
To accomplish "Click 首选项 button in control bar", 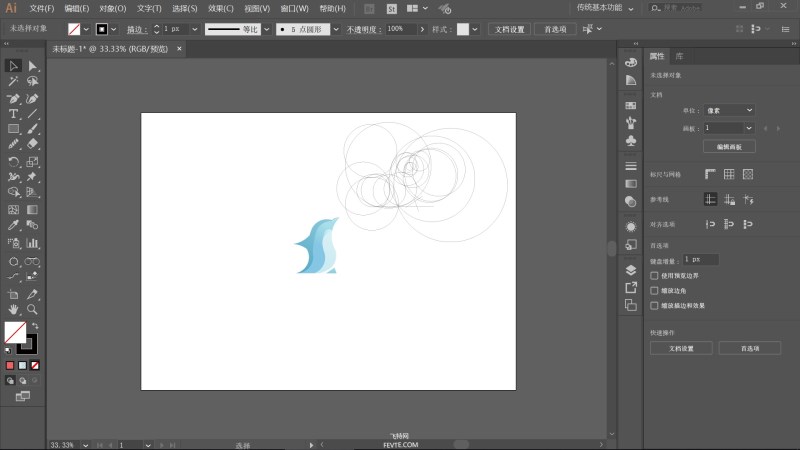I will pyautogui.click(x=555, y=29).
